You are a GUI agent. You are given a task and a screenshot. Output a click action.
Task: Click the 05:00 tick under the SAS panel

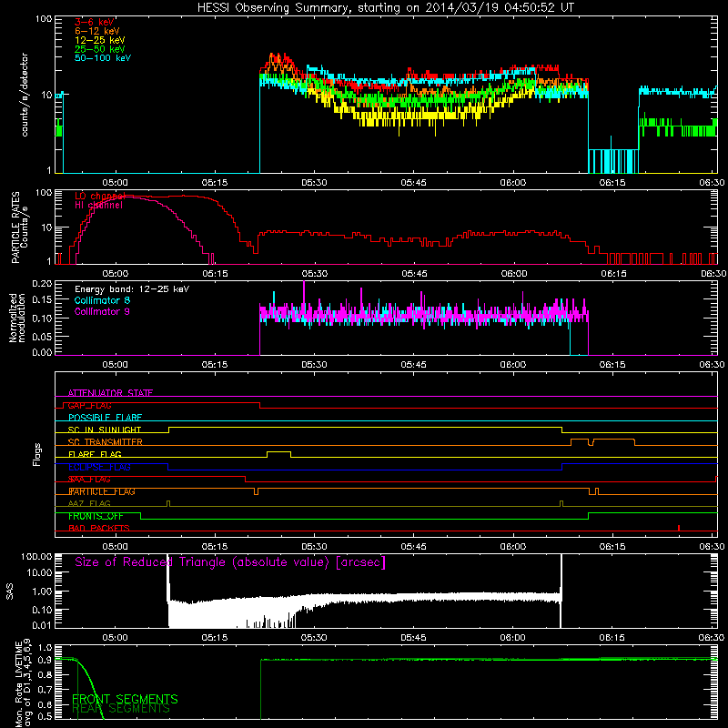point(116,638)
